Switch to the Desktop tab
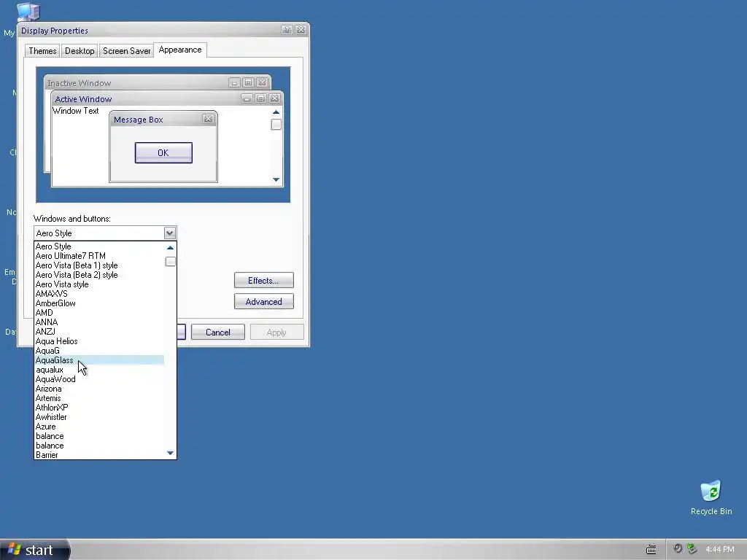The height and width of the screenshot is (560, 747). coord(80,51)
